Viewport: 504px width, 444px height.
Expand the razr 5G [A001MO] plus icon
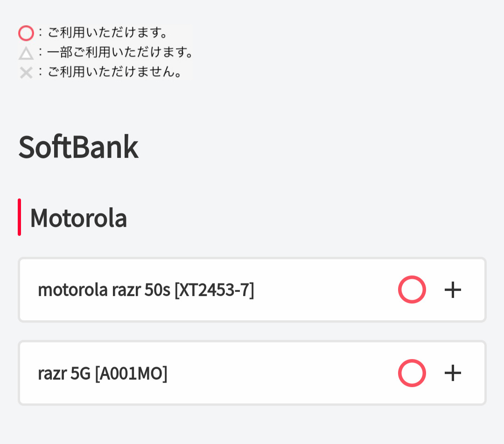coord(453,373)
